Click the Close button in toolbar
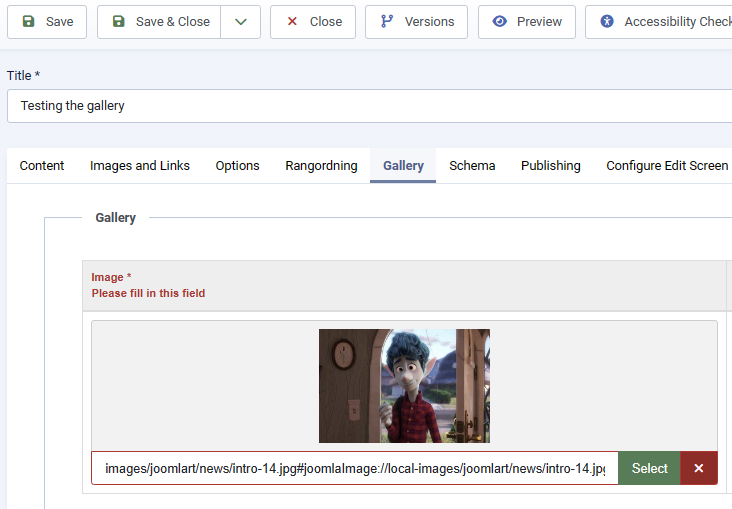This screenshot has height=509, width=732. 313,22
